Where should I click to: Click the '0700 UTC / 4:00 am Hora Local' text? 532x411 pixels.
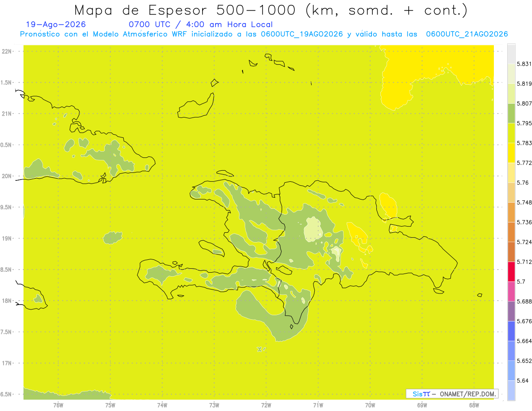coord(201,25)
